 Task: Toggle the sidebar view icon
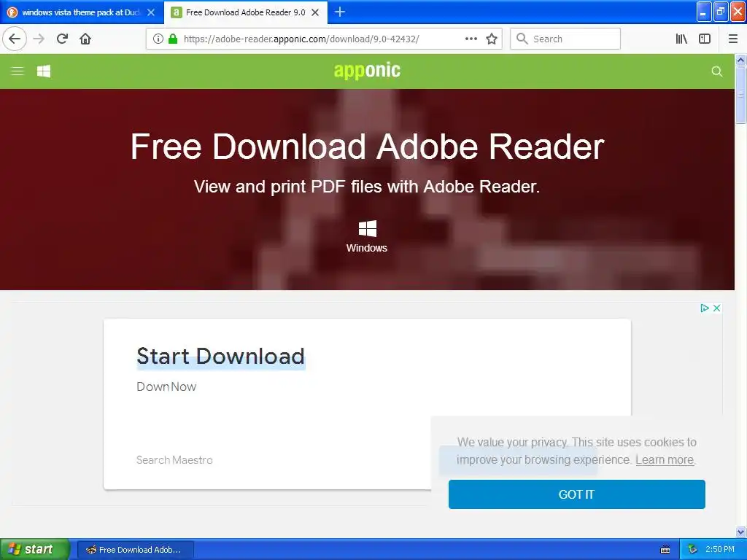click(705, 39)
